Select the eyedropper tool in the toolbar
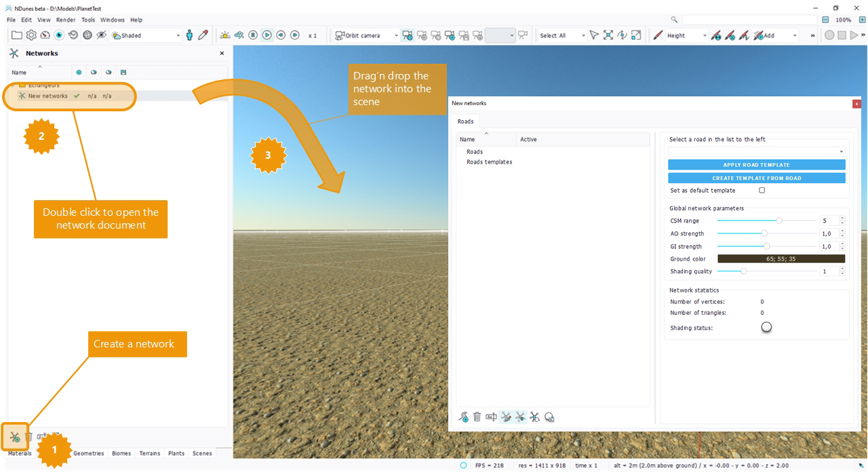The image size is (868, 475). (203, 35)
